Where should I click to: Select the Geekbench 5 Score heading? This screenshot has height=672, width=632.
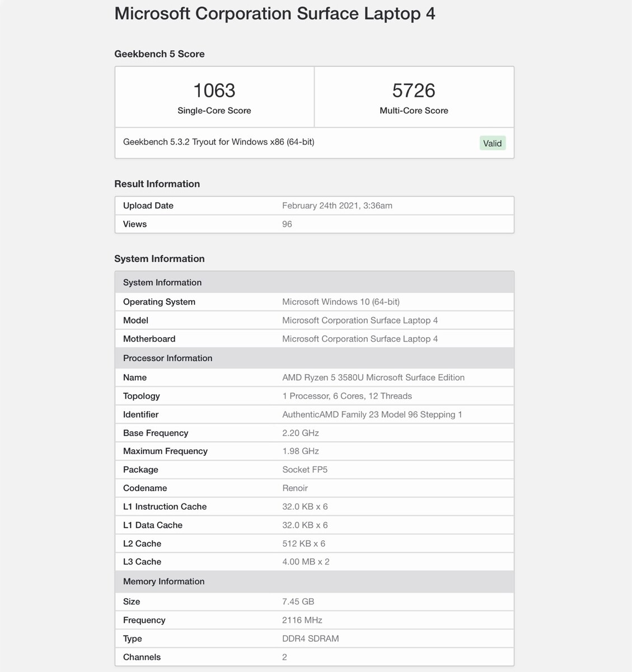(x=160, y=54)
